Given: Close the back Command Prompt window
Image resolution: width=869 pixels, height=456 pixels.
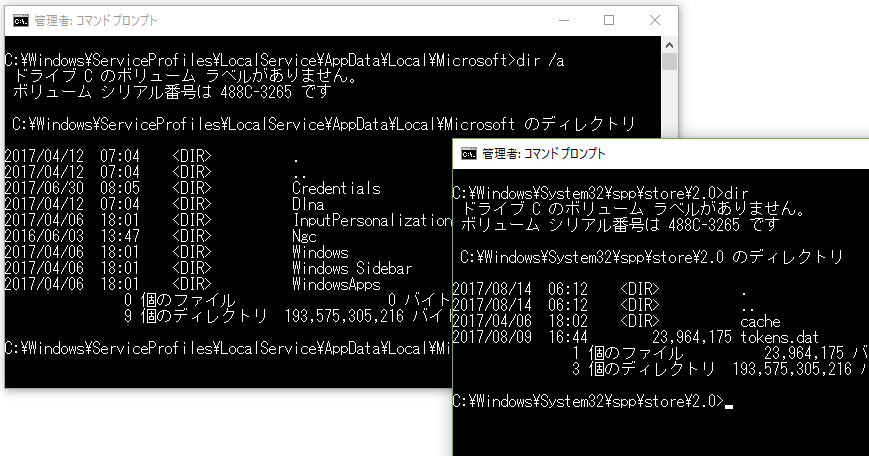Looking at the screenshot, I should (x=655, y=21).
